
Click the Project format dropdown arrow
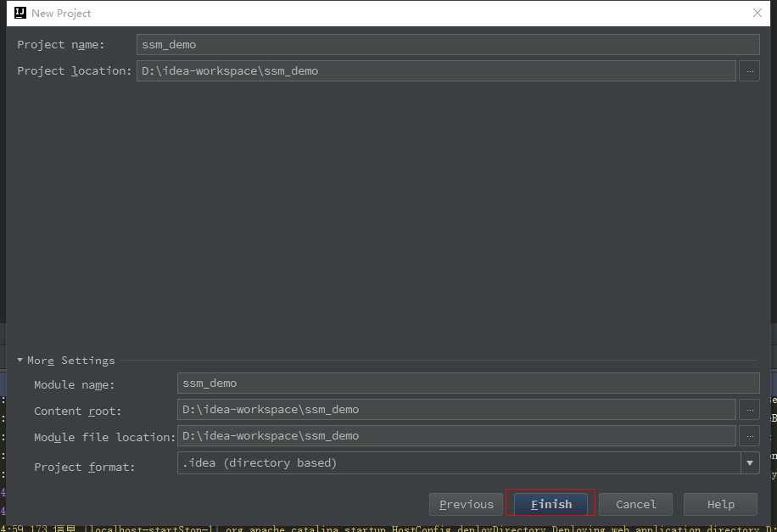point(750,463)
